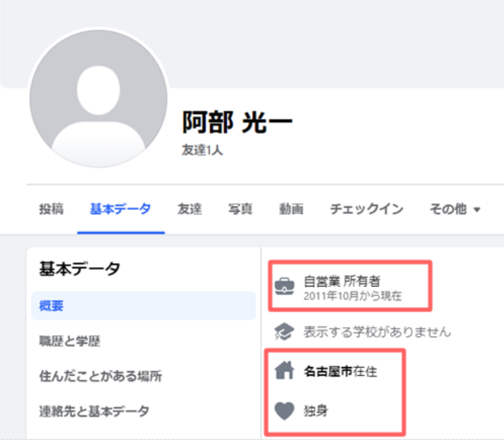
Task: Open 職歴と学歴 section
Action: click(x=70, y=341)
